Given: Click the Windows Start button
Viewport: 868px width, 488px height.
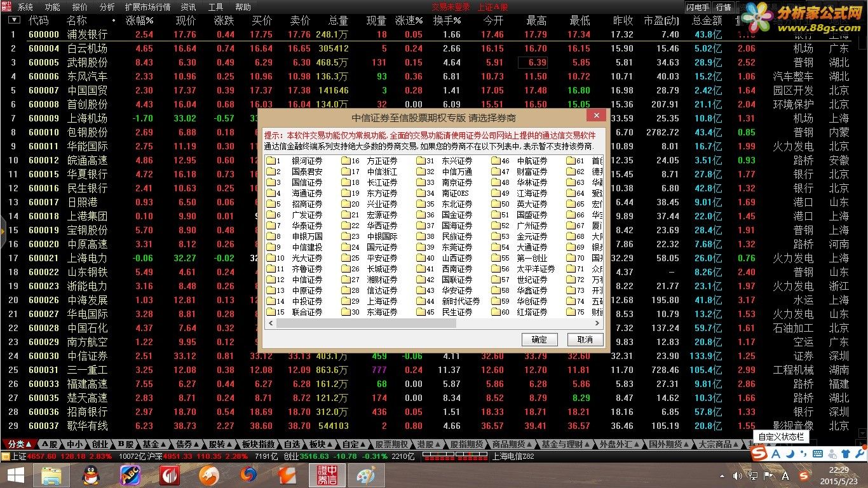Looking at the screenshot, I should [x=15, y=475].
